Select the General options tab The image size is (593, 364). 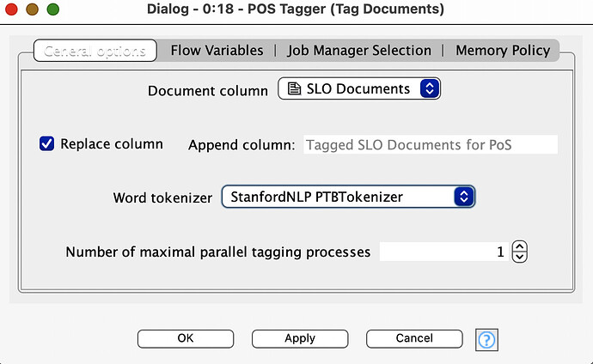click(x=95, y=51)
